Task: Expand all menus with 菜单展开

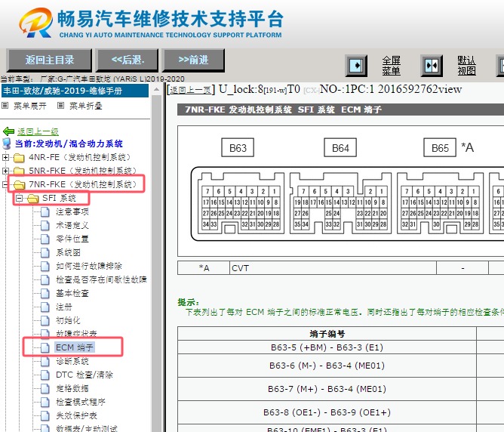Action: click(30, 106)
